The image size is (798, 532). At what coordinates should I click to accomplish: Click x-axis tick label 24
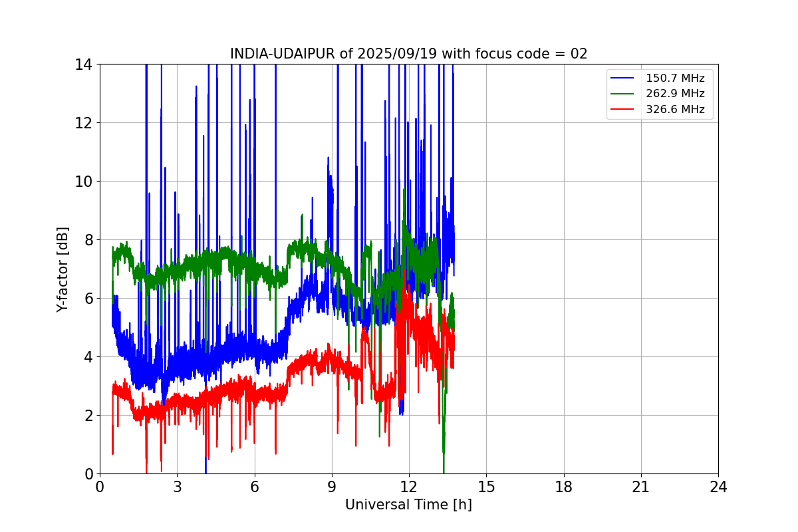pyautogui.click(x=718, y=487)
